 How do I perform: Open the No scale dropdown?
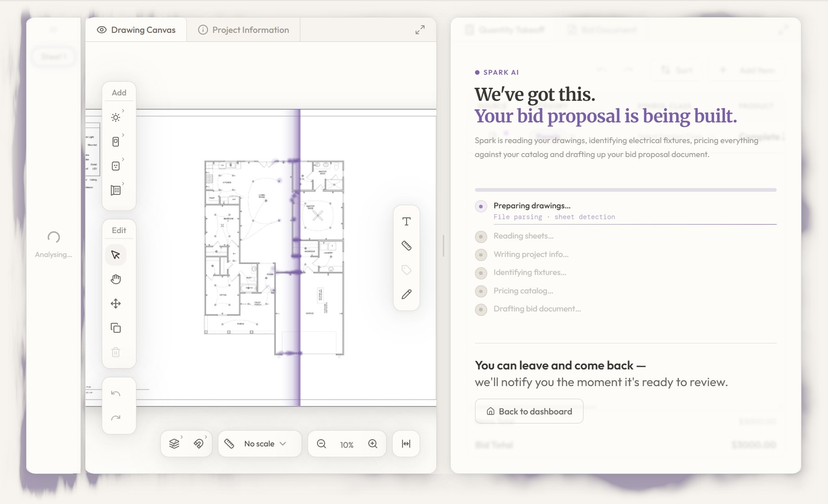point(259,444)
